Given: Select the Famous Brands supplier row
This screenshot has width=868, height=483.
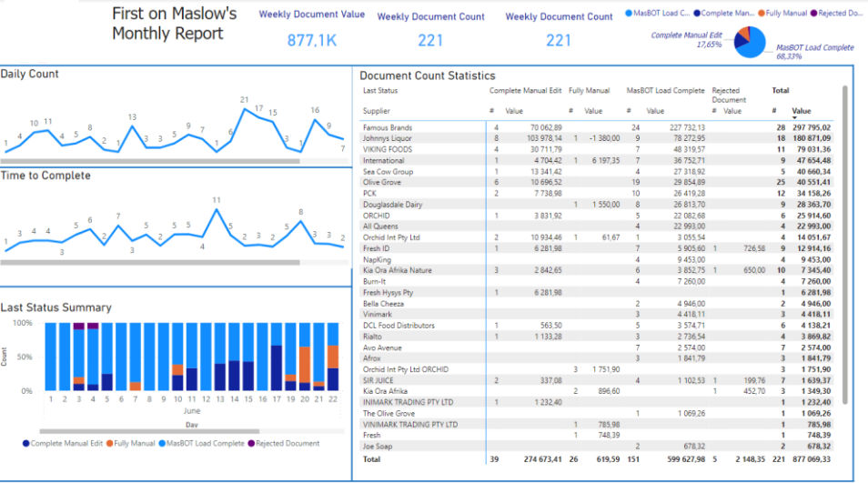Looking at the screenshot, I should point(388,128).
